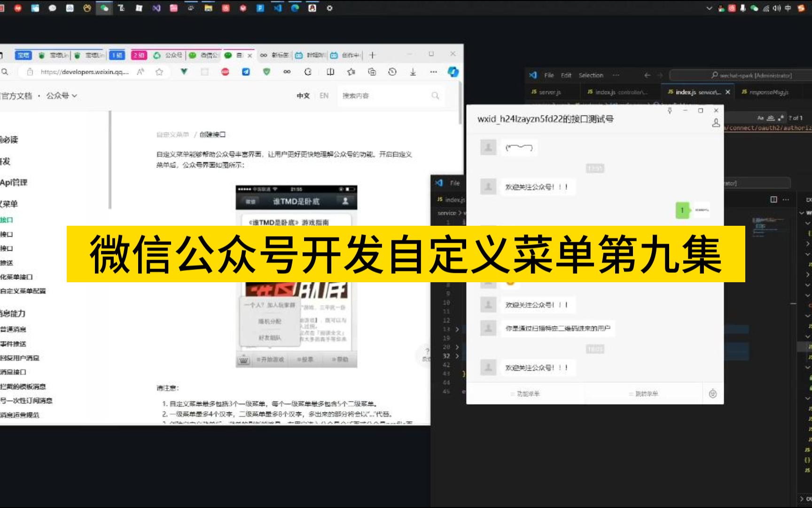Expand the folded code at line 32
This screenshot has width=812, height=508.
[x=457, y=356]
